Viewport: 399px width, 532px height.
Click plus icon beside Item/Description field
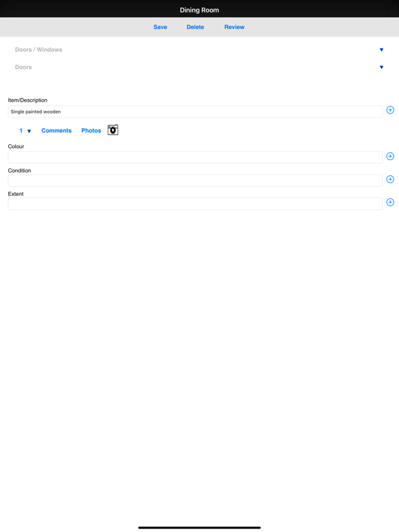click(x=390, y=110)
